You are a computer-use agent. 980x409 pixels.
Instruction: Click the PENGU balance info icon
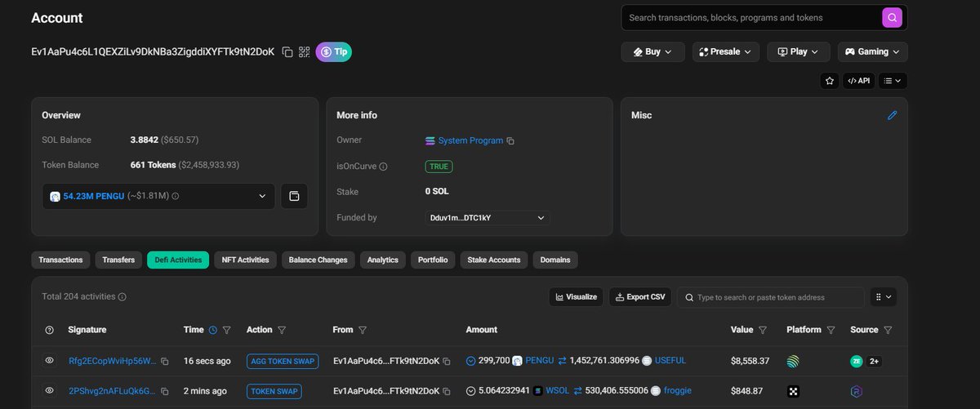[175, 196]
